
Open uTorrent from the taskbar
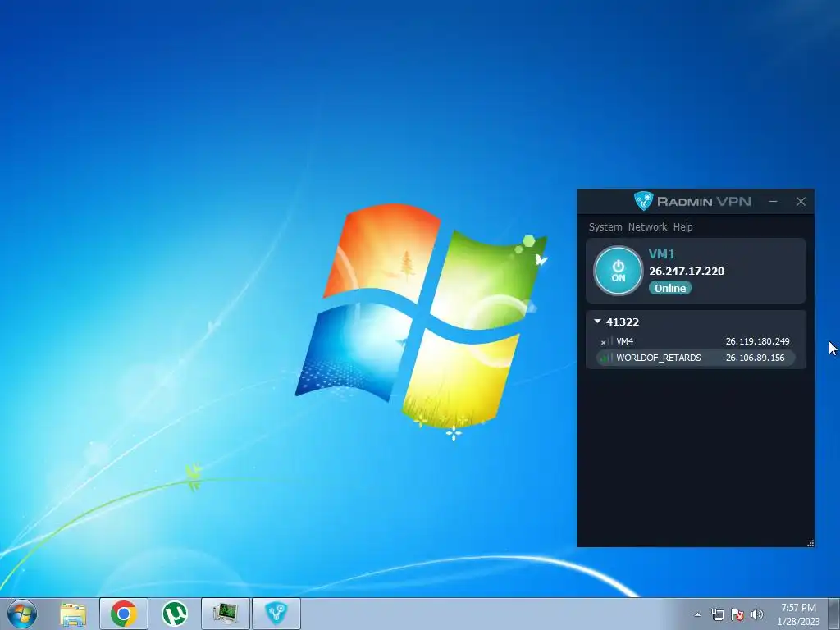(x=175, y=614)
